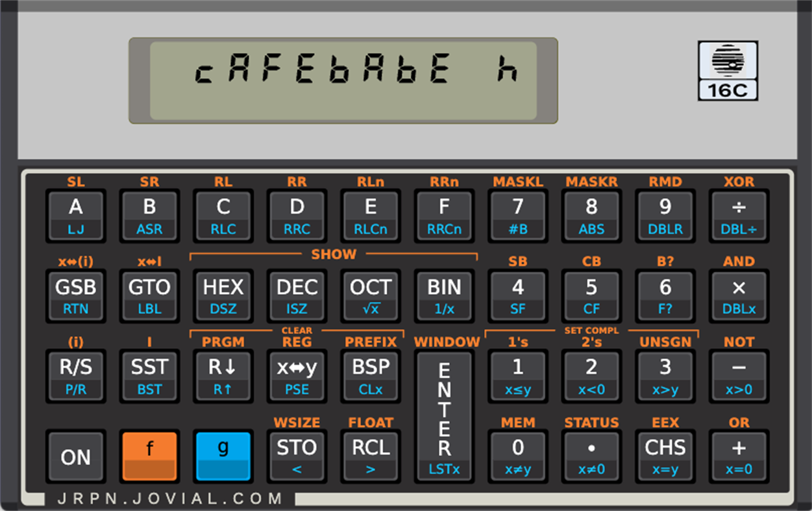Image resolution: width=812 pixels, height=511 pixels.
Task: Switch display to HEX mode
Action: pos(223,295)
